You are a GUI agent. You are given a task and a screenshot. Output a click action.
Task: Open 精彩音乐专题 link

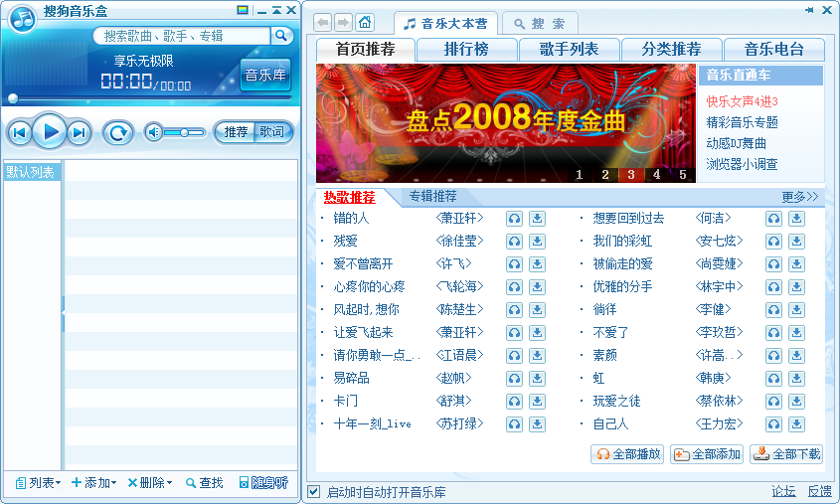(x=742, y=122)
